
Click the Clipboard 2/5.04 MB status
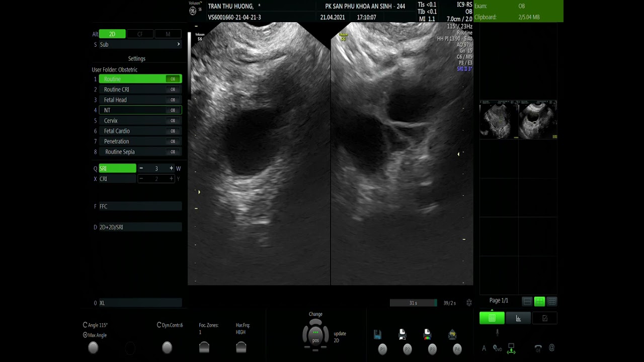pyautogui.click(x=518, y=17)
